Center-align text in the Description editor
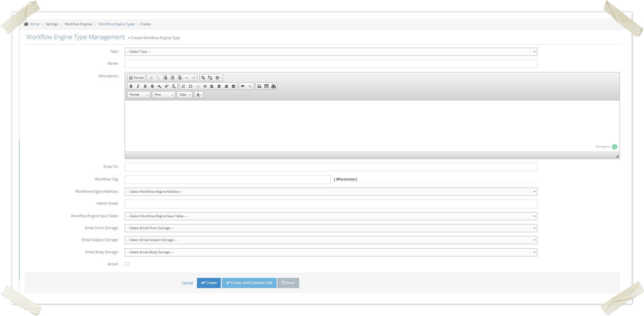 (x=219, y=86)
